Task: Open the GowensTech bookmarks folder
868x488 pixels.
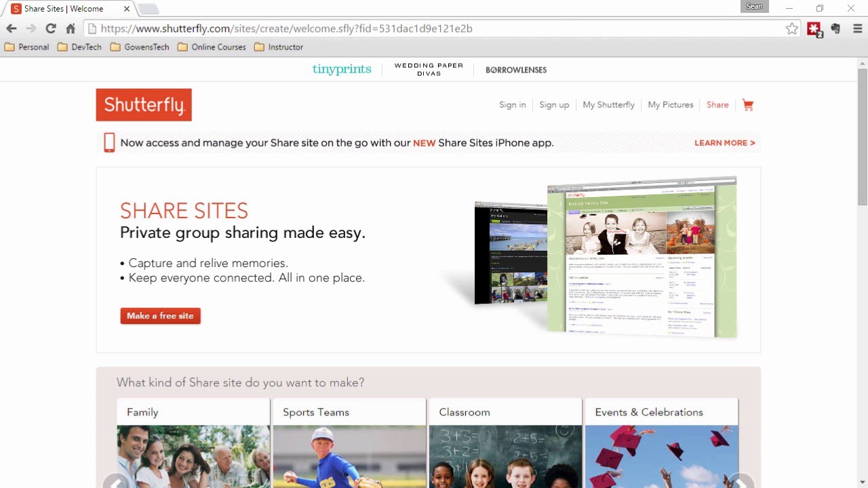Action: [x=140, y=47]
